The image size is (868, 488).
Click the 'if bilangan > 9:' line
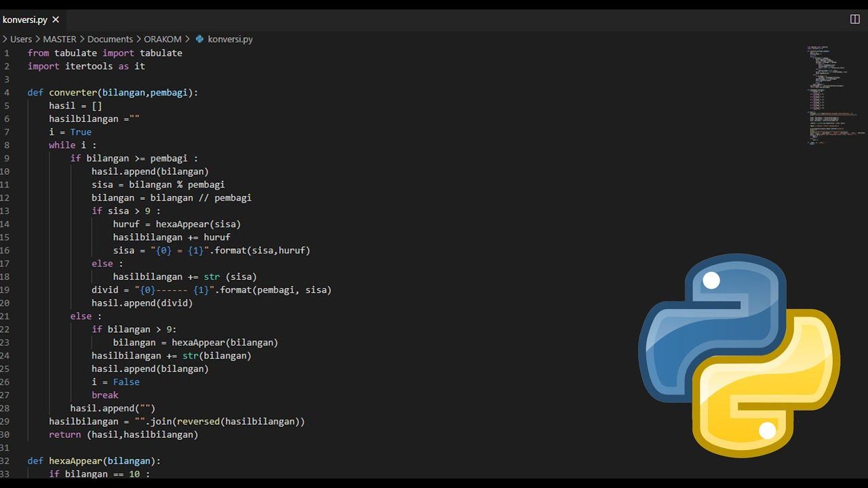pyautogui.click(x=134, y=329)
